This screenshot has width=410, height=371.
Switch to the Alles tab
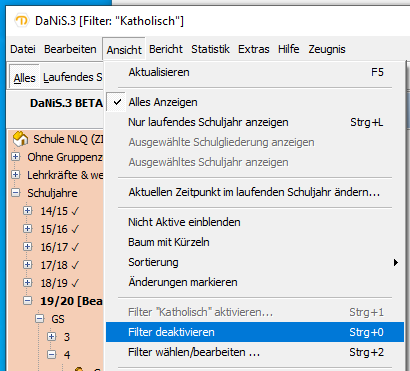tap(24, 78)
